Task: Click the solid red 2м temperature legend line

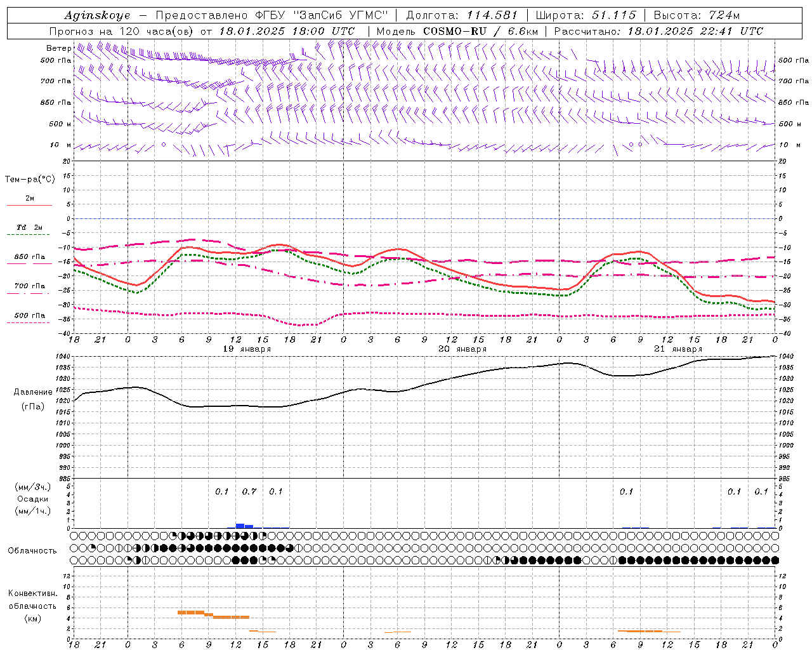Action: [29, 205]
